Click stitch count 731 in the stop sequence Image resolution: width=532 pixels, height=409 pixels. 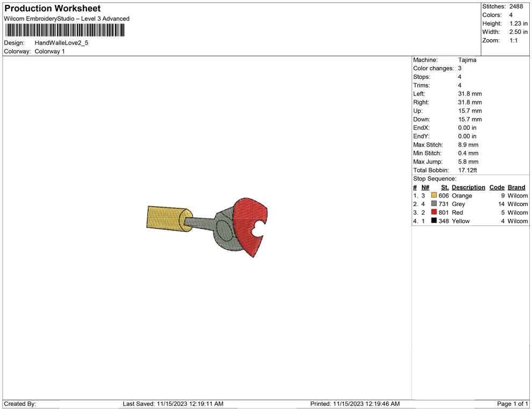coord(443,204)
